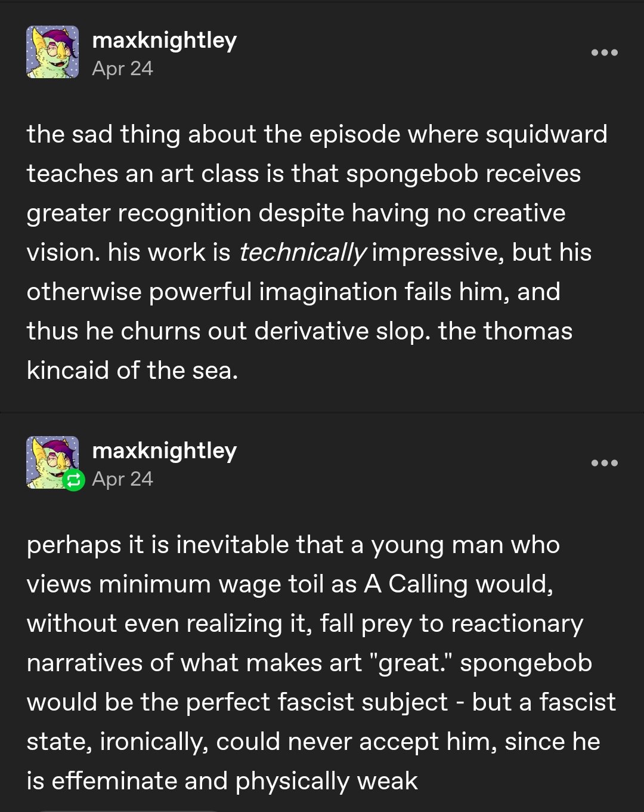
Task: Tap the line beginning "narratives of what makes art"
Action: tap(309, 663)
